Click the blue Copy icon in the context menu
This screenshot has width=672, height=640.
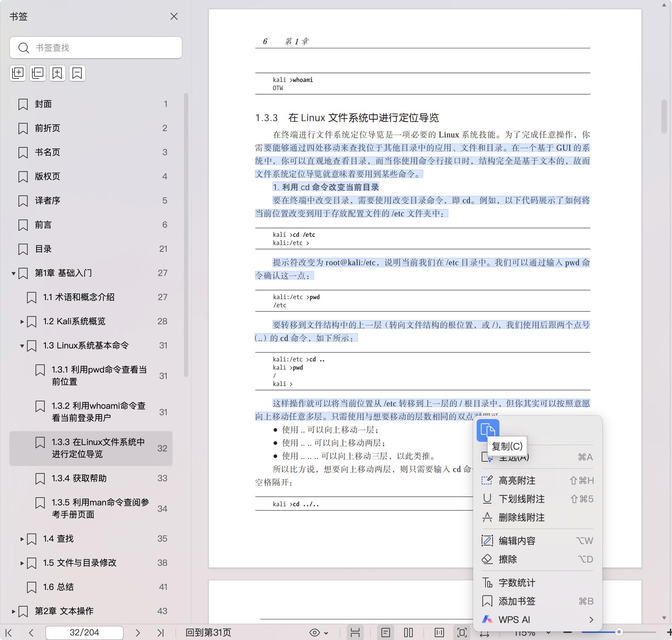coord(488,430)
